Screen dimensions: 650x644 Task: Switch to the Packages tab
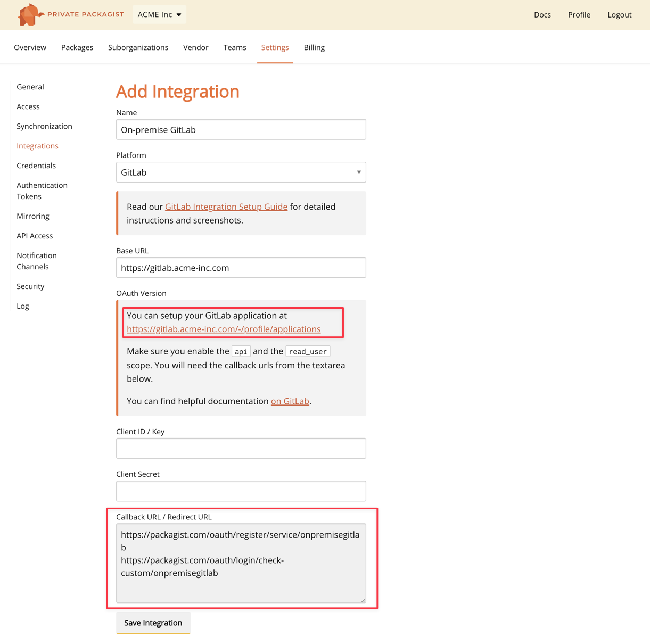click(77, 47)
